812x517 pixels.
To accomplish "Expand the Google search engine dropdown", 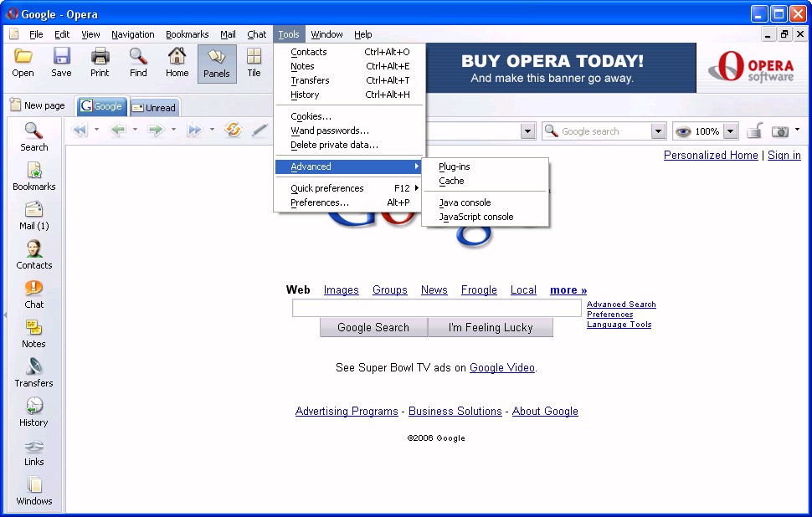I will tap(658, 131).
